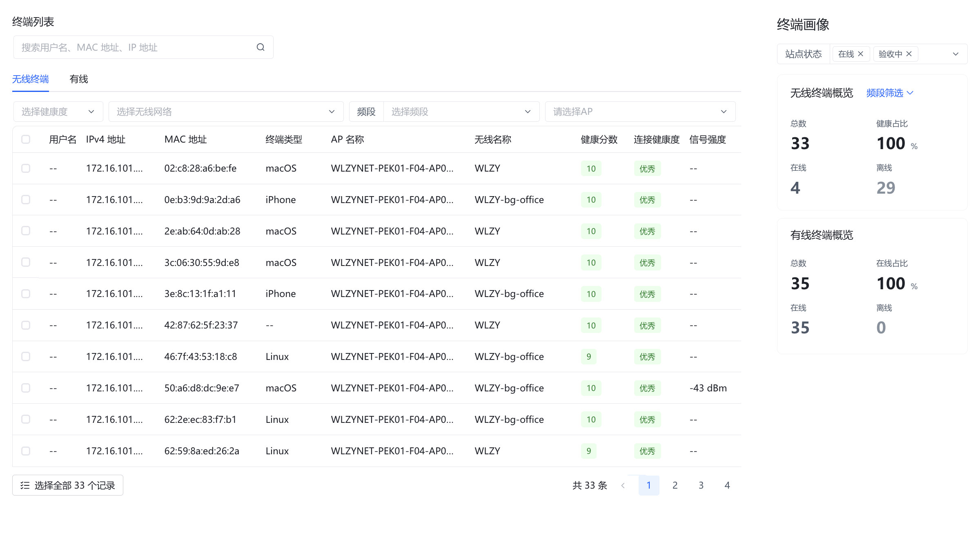Click the 频段筛选 chevron icon

pos(910,93)
